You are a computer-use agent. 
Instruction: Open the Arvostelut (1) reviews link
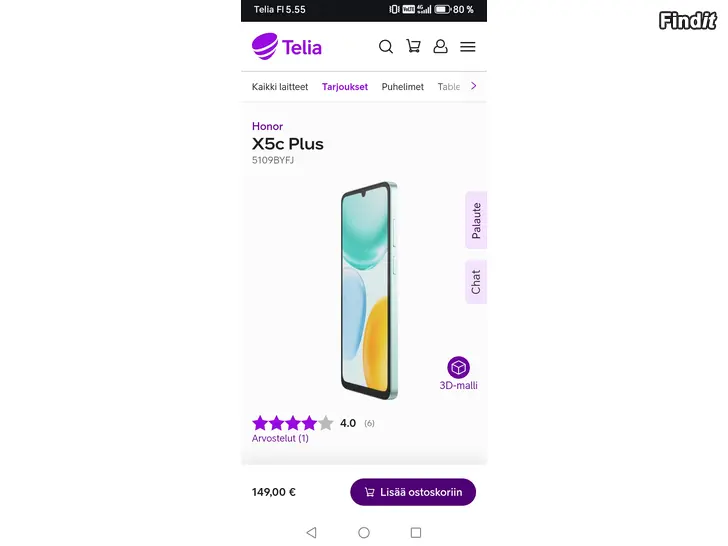(x=280, y=438)
